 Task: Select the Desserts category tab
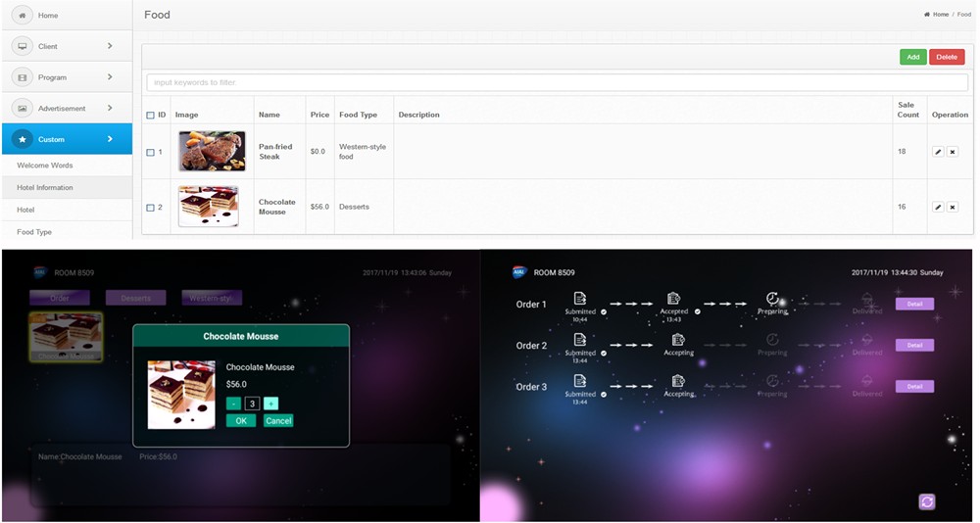135,298
